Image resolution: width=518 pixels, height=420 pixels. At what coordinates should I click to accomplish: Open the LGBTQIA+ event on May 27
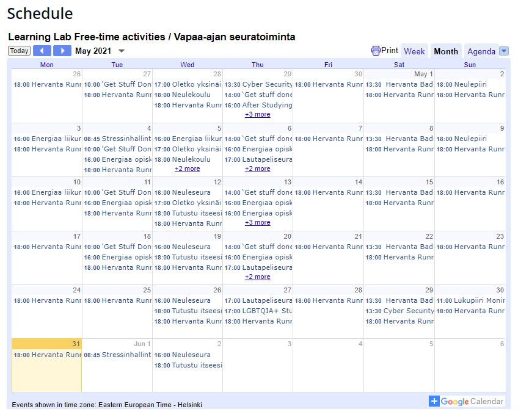click(257, 311)
